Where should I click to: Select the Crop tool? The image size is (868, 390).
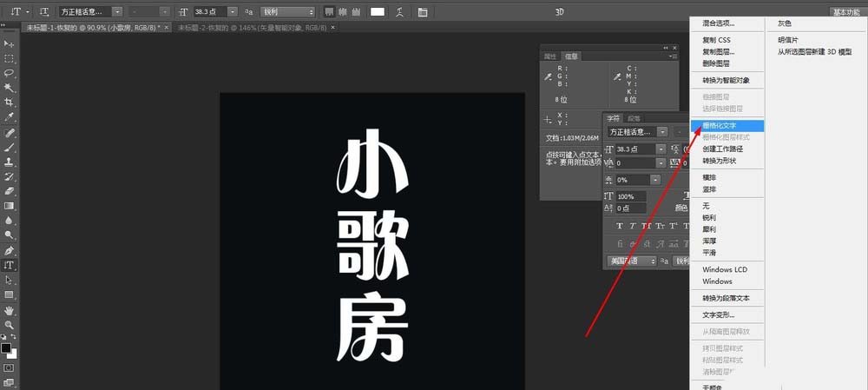point(10,102)
